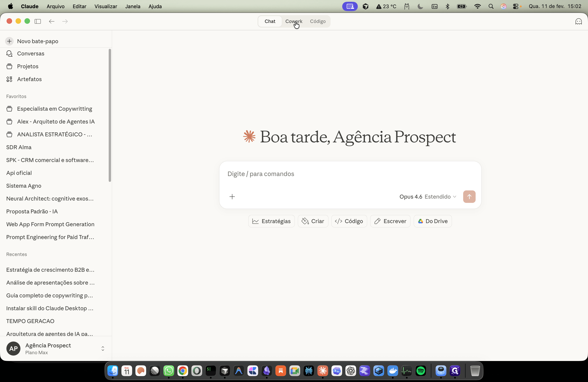The image size is (588, 382).
Task: Switch to the Código tab at top
Action: point(318,21)
